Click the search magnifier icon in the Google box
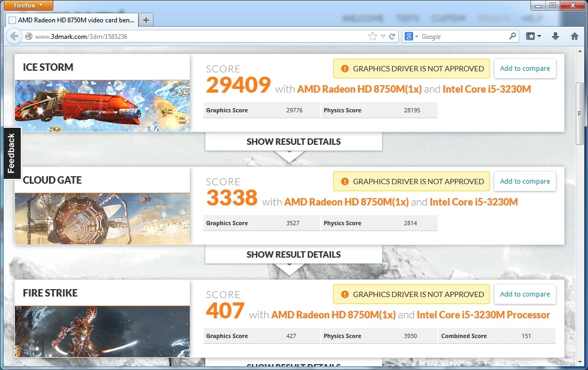Viewport: 588px width, 370px height. tap(512, 36)
